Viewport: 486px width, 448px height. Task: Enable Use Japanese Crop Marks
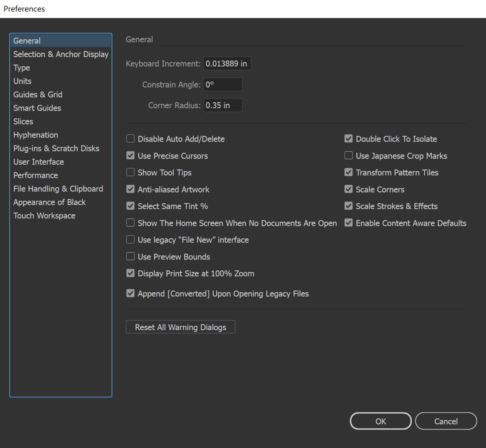coord(348,156)
